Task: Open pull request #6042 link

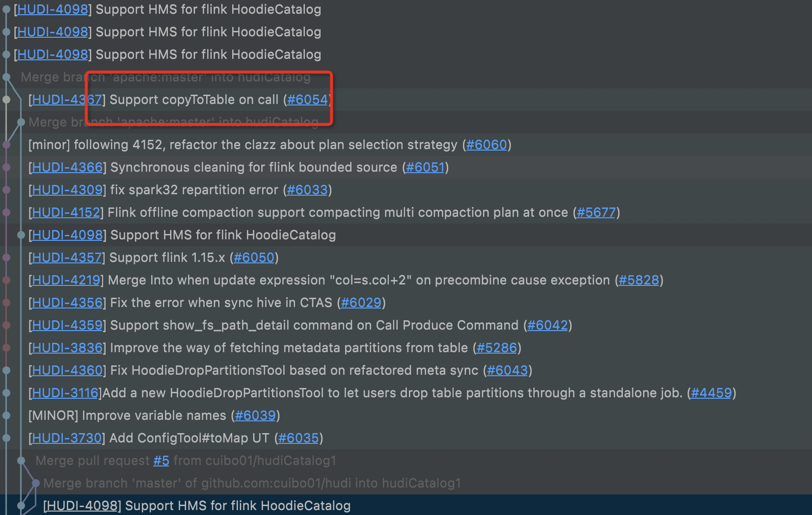Action: coord(547,325)
